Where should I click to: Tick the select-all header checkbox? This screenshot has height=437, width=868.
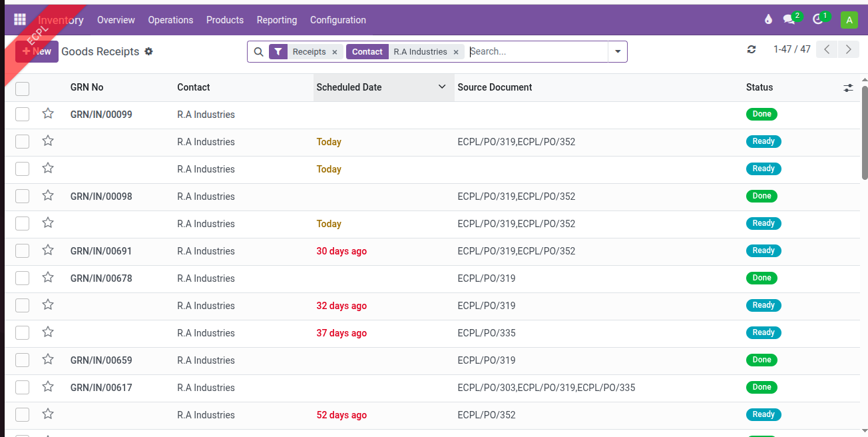(x=23, y=88)
